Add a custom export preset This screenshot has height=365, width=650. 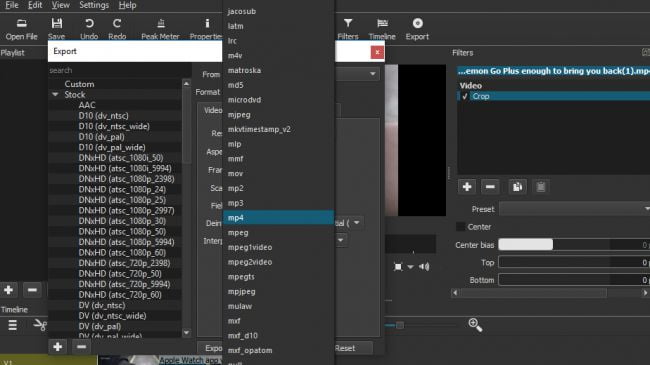point(58,347)
